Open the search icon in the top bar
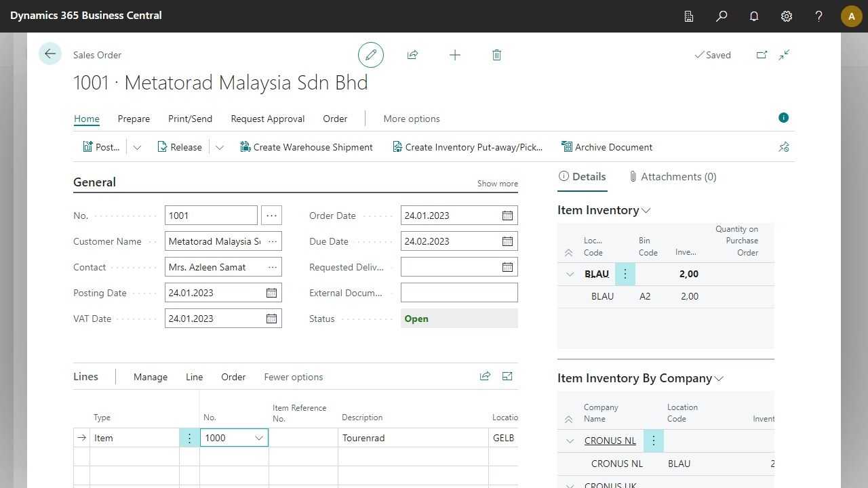 [722, 16]
